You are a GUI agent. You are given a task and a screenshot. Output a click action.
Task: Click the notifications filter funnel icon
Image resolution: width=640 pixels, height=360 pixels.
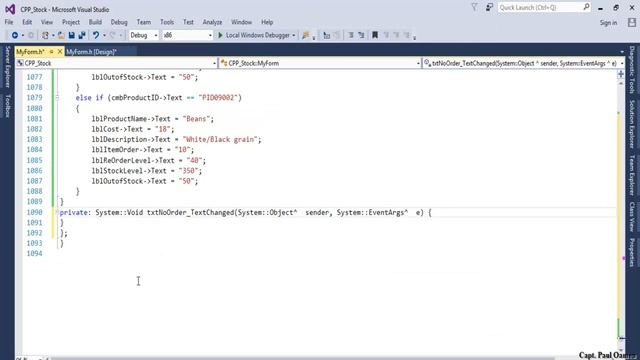click(x=474, y=7)
